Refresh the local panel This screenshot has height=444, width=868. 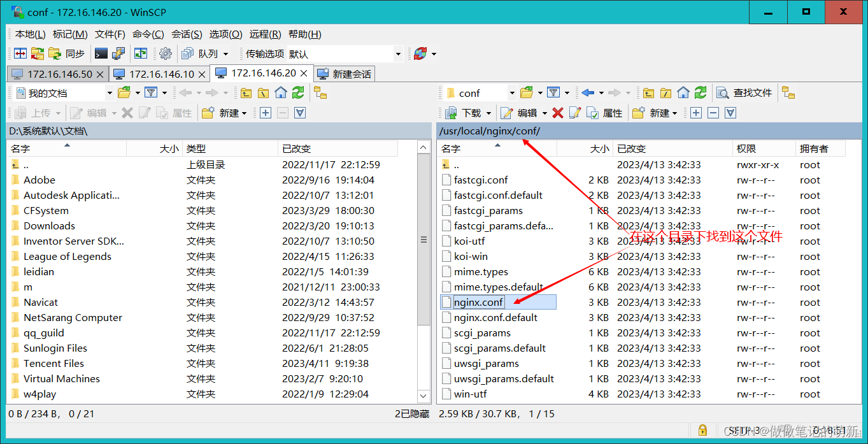click(x=297, y=93)
